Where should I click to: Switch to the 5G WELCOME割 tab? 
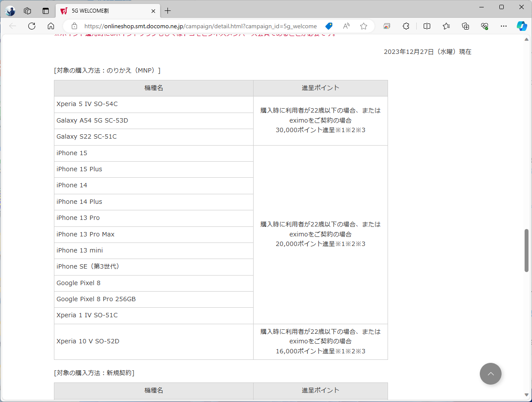(x=104, y=11)
